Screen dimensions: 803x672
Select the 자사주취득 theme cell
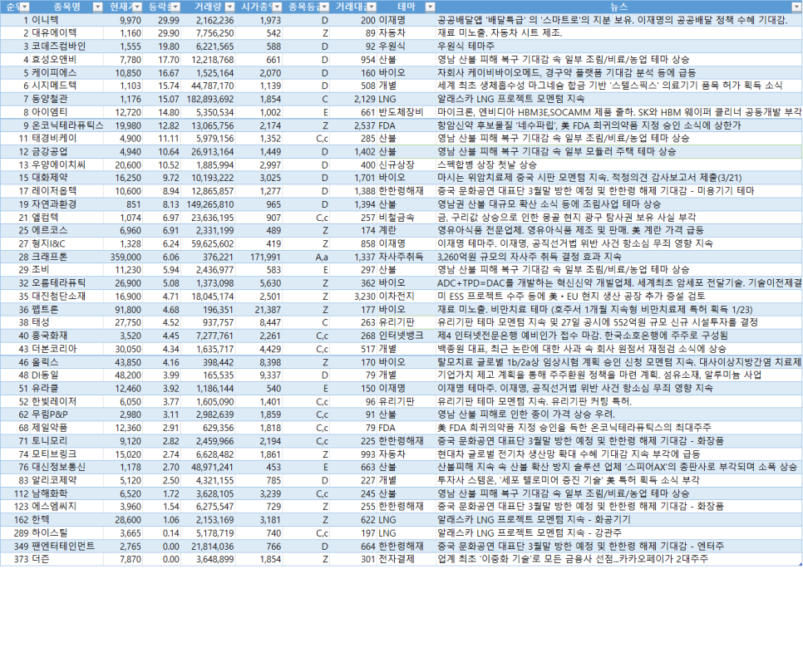pyautogui.click(x=406, y=257)
